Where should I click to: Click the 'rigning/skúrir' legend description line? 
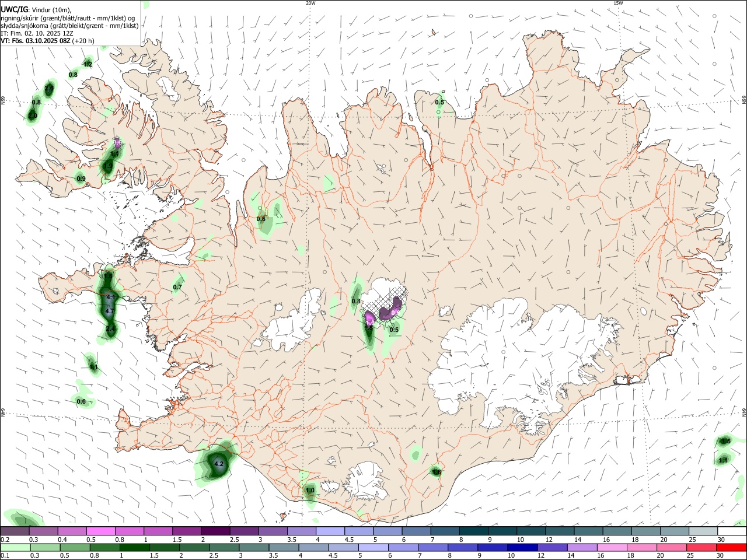tap(68, 18)
